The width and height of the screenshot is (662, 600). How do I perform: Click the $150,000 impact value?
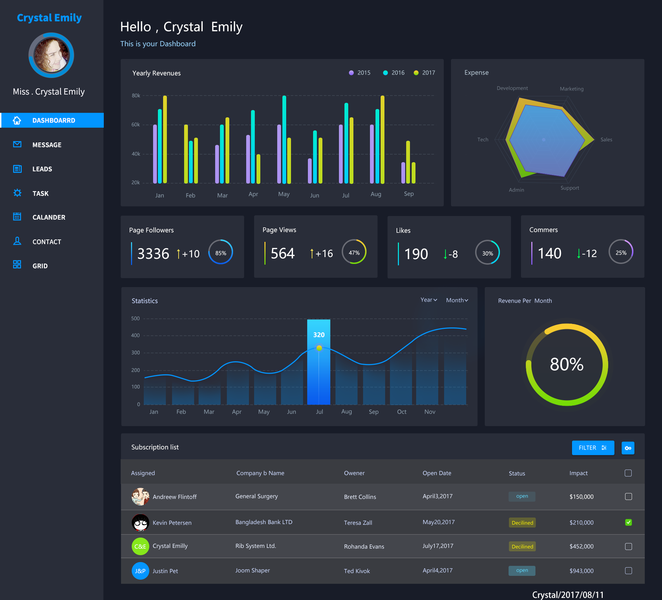click(x=581, y=497)
